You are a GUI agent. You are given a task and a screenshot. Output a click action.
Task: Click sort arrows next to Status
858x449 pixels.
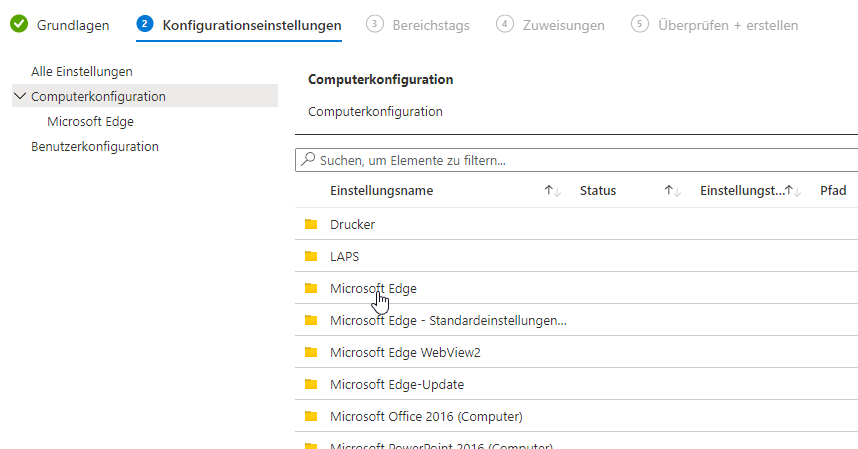pos(673,191)
